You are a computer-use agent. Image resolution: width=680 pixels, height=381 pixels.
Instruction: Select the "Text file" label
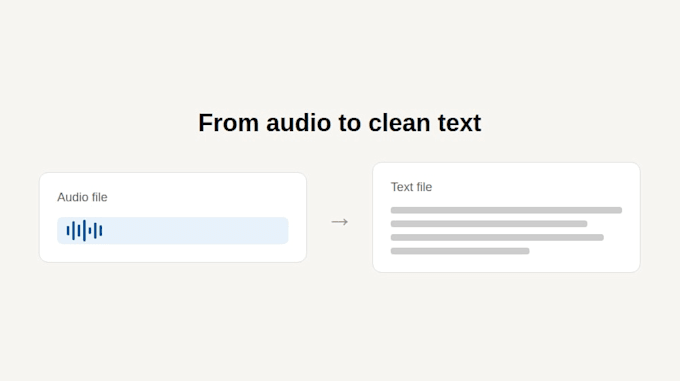(411, 187)
